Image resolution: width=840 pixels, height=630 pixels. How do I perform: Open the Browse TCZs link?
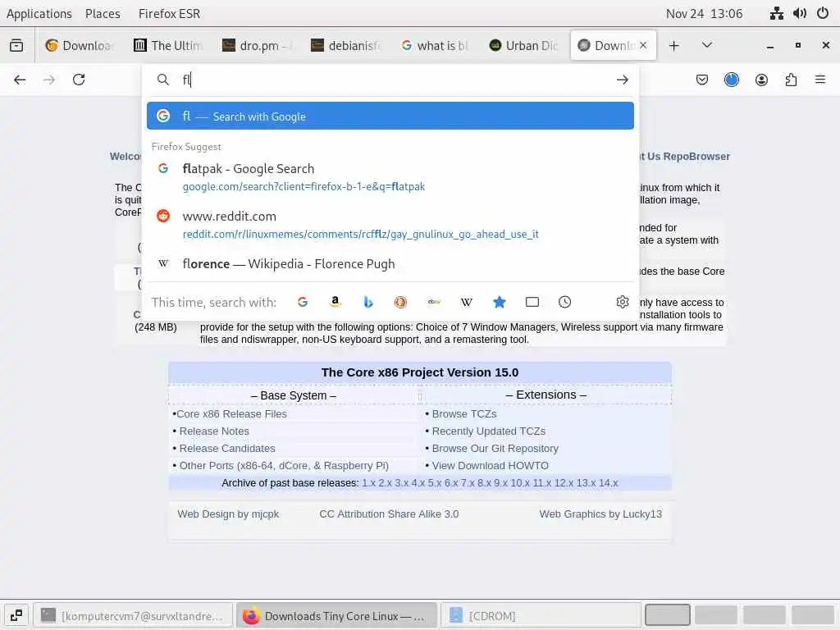tap(464, 414)
